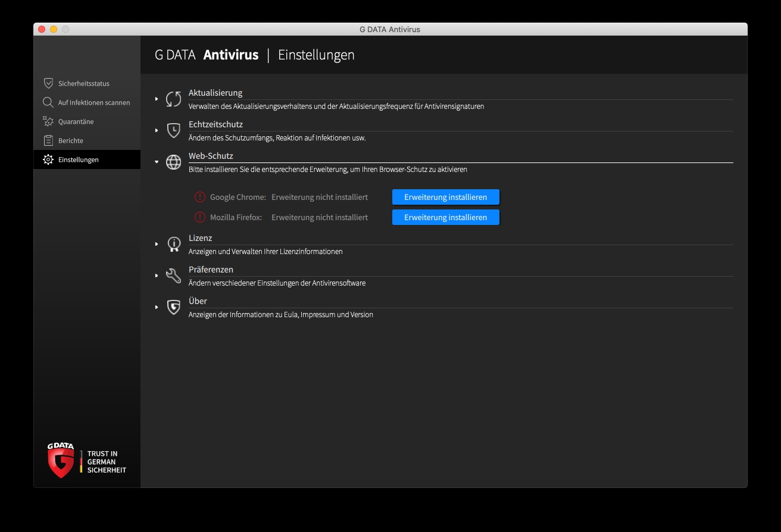Expand the Über section triangle

coord(157,307)
